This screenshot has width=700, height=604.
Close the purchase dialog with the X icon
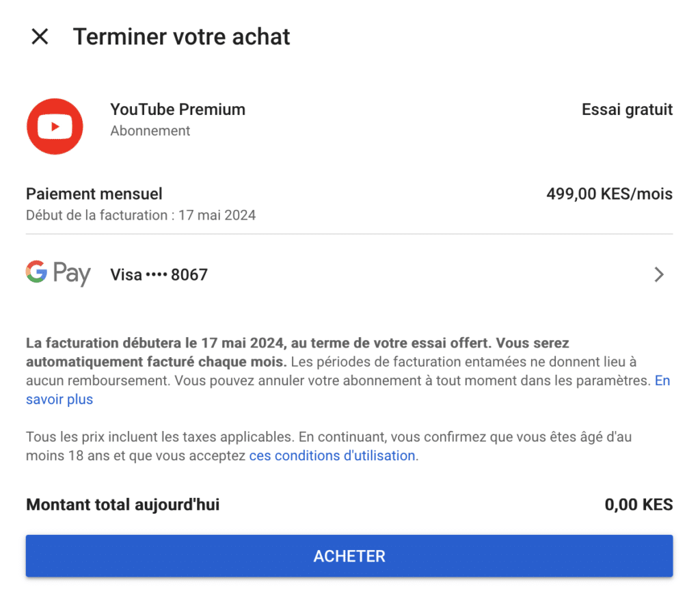pos(40,37)
